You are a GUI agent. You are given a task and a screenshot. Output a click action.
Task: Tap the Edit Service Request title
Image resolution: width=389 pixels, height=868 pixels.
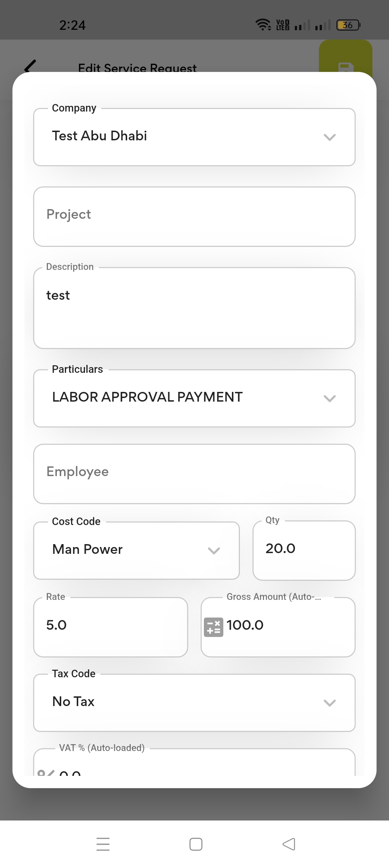(x=137, y=68)
